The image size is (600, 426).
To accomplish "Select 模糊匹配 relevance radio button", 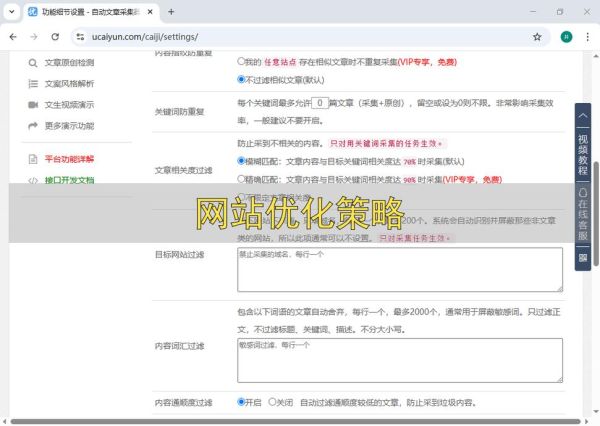I will tap(241, 161).
